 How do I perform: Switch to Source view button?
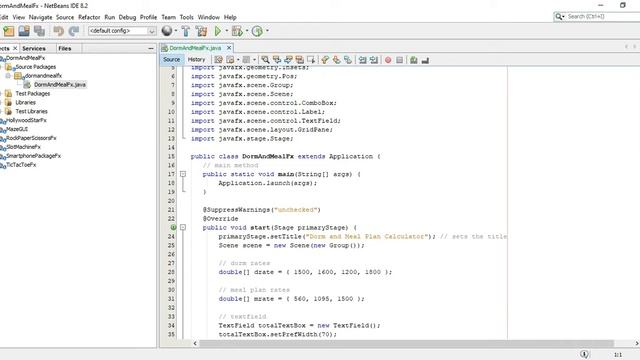tap(171, 60)
